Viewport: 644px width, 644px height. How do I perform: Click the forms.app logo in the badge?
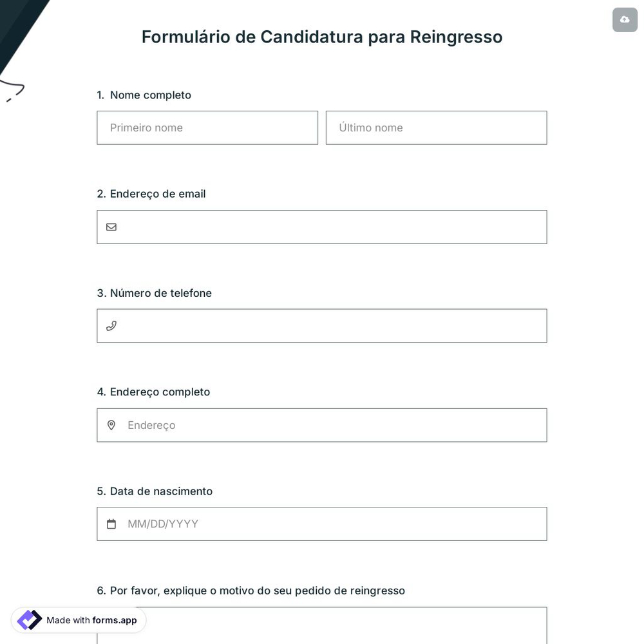click(29, 620)
